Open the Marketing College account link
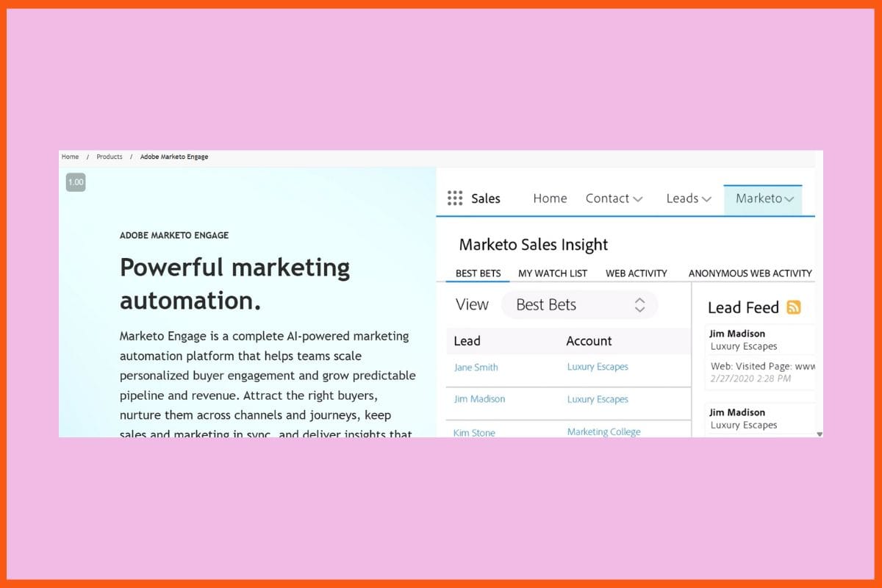Image resolution: width=882 pixels, height=588 pixels. click(x=603, y=431)
